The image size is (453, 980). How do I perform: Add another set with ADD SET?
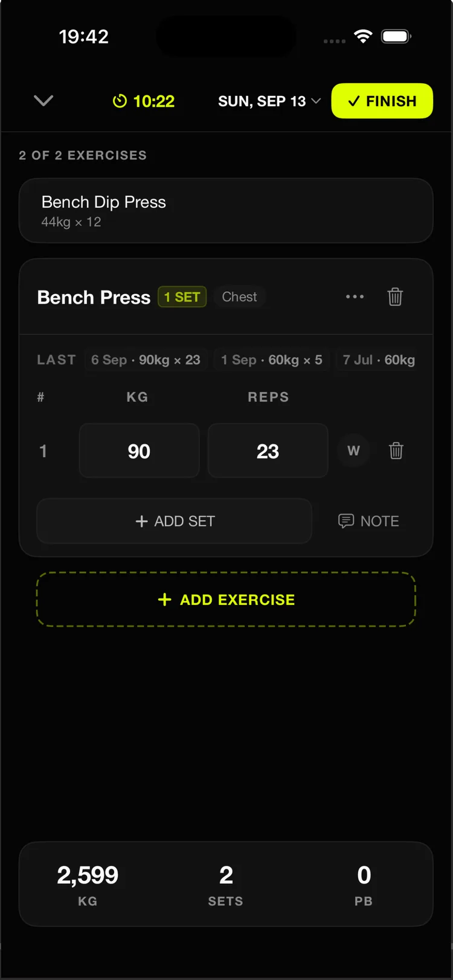[x=174, y=521]
